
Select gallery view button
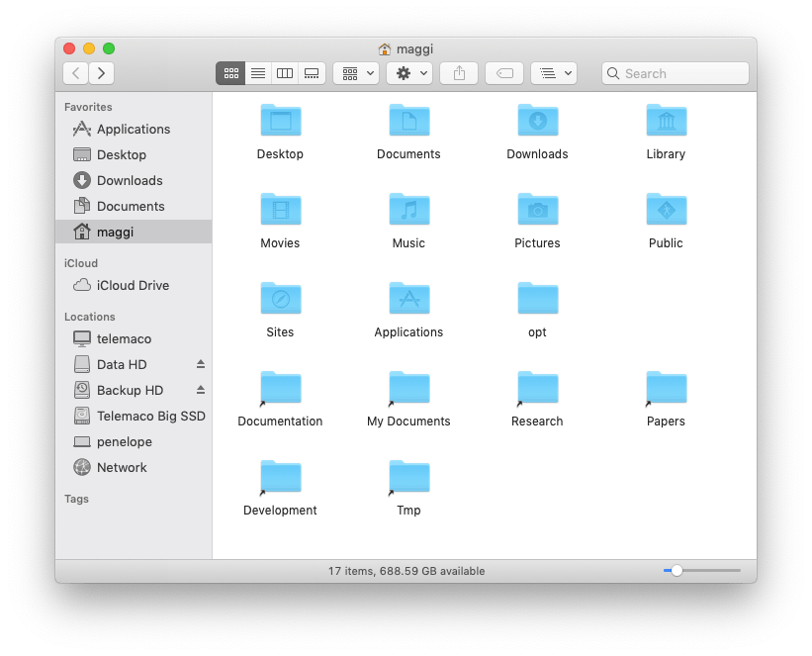pos(312,73)
